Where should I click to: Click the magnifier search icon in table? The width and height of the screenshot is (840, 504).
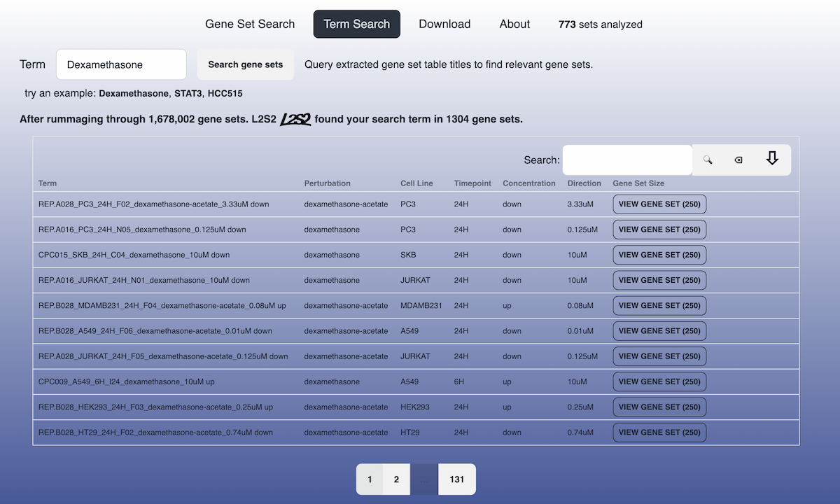click(x=708, y=160)
